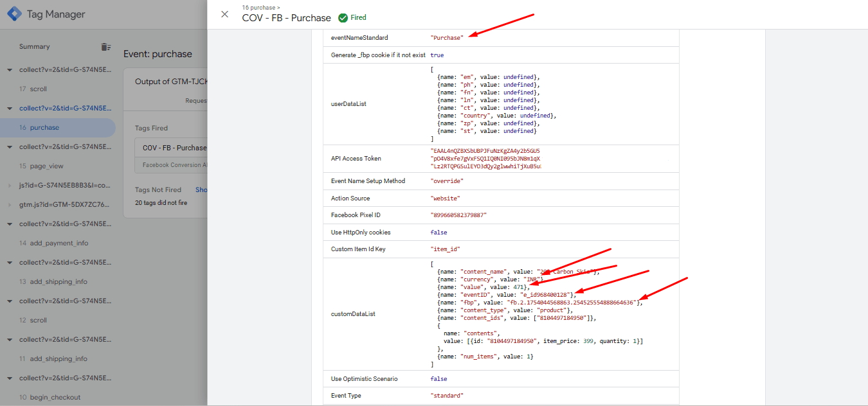Click the "Purchase" eventNameStandard value
Image resolution: width=868 pixels, height=406 pixels.
447,38
